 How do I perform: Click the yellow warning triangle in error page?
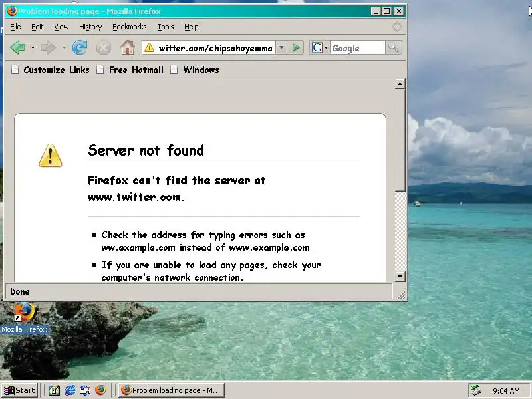pos(51,156)
